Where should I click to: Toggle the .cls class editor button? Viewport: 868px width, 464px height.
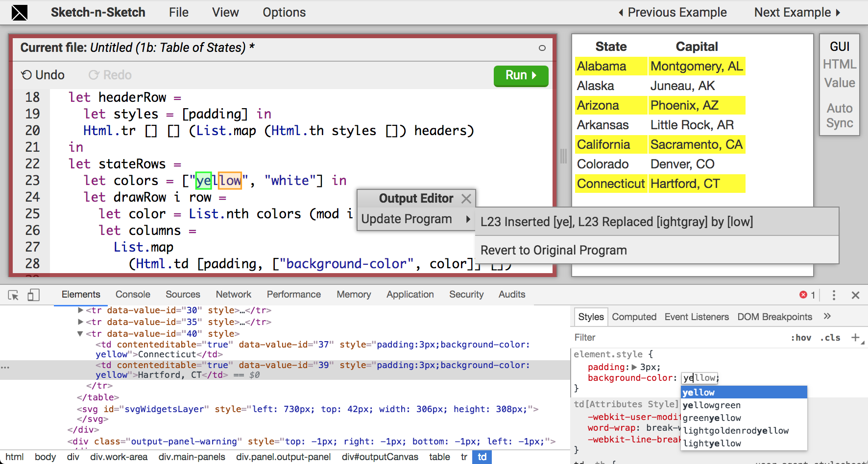click(x=830, y=338)
